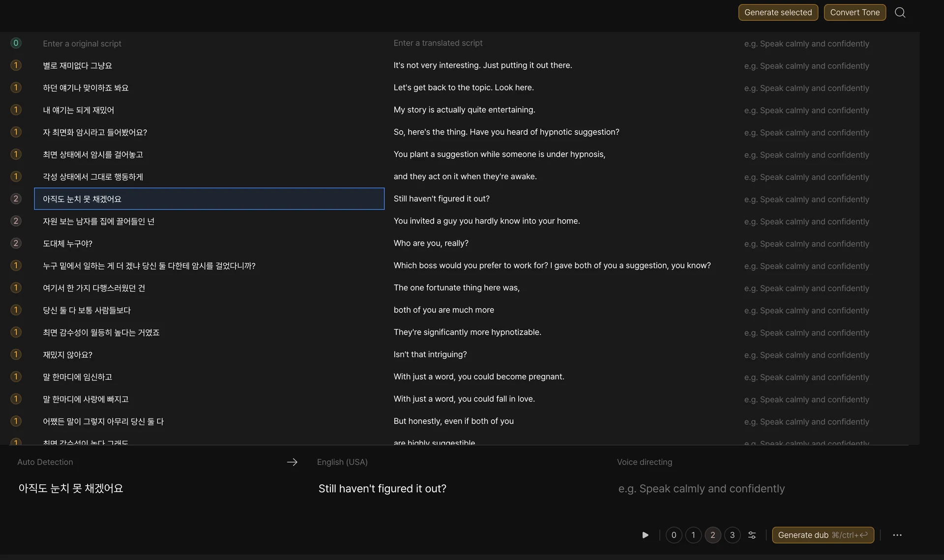Select speaker 3 in the bottom bar
This screenshot has height=560, width=944.
pyautogui.click(x=732, y=535)
